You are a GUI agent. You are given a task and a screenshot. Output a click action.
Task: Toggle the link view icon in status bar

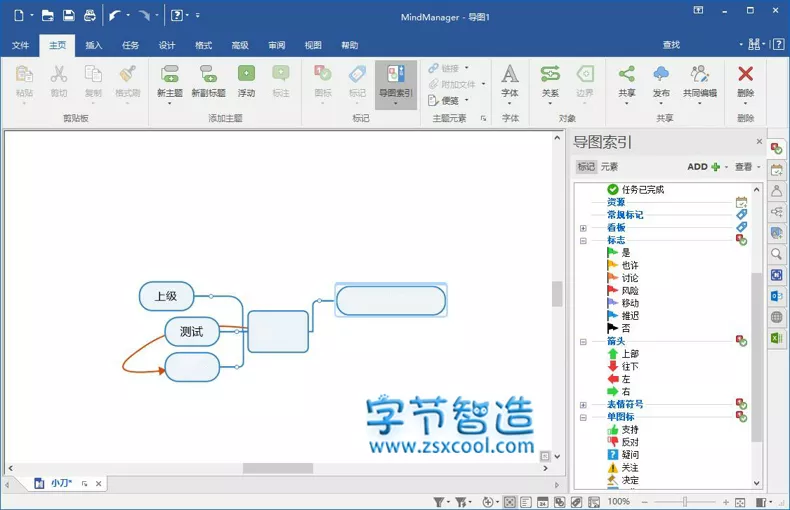[x=576, y=502]
